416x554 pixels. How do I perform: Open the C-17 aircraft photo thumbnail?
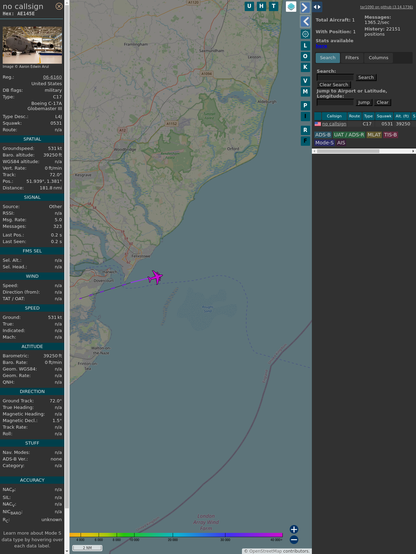(32, 45)
